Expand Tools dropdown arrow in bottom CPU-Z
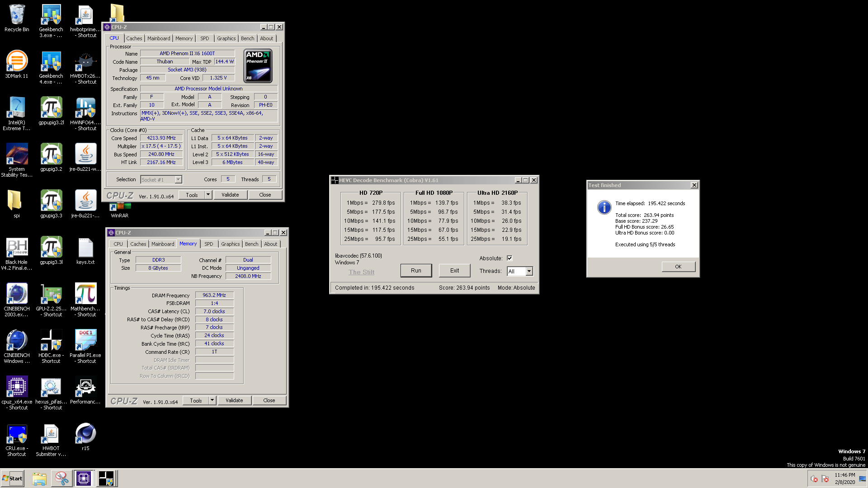The image size is (868, 488). point(212,400)
